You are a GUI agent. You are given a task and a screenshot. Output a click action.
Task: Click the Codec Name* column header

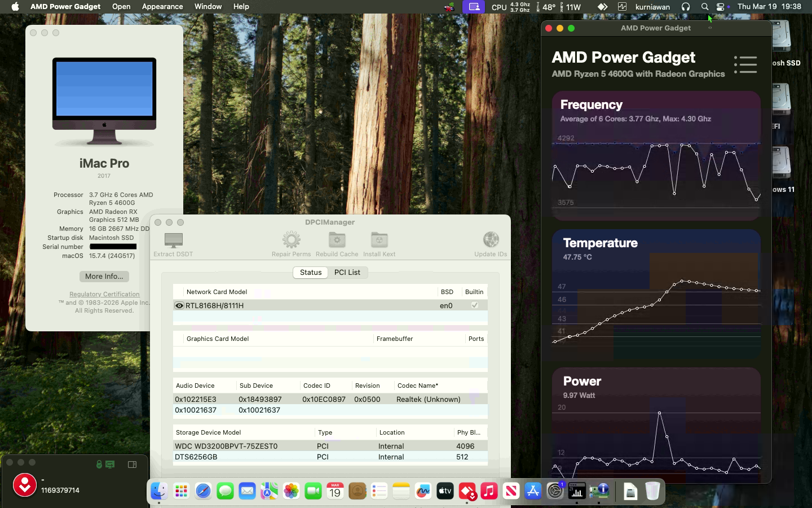click(440, 386)
